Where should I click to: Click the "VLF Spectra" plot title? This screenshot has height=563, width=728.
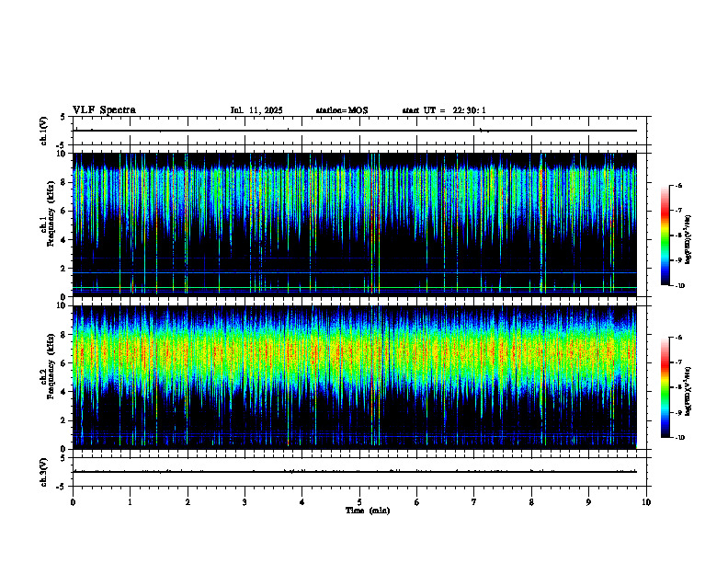(x=104, y=110)
